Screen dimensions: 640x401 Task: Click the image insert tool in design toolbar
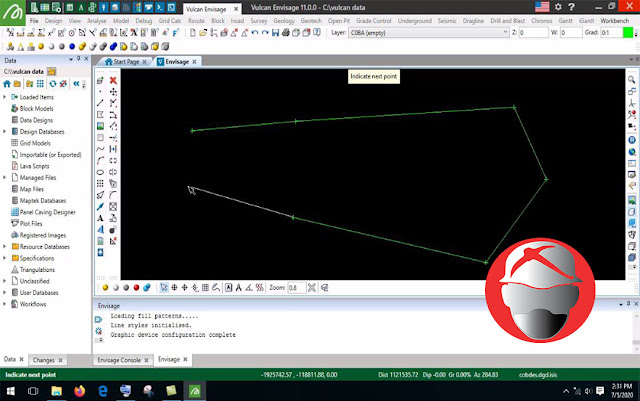point(100,126)
